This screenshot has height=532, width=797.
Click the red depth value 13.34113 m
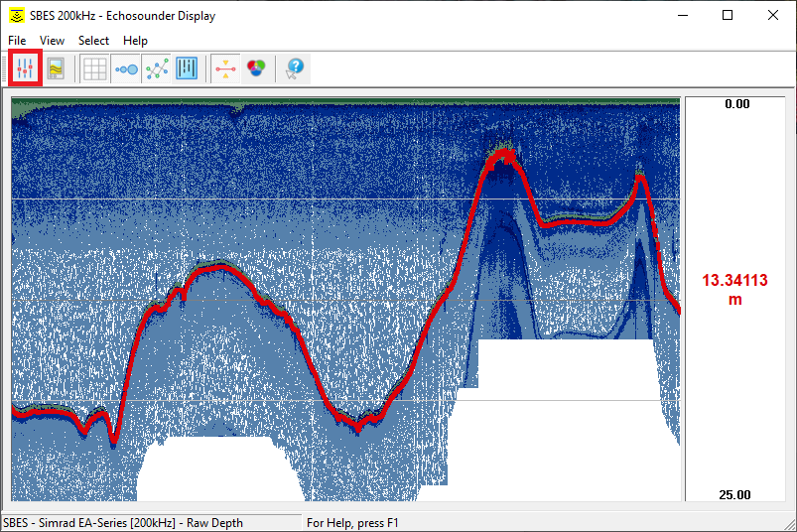pyautogui.click(x=734, y=290)
